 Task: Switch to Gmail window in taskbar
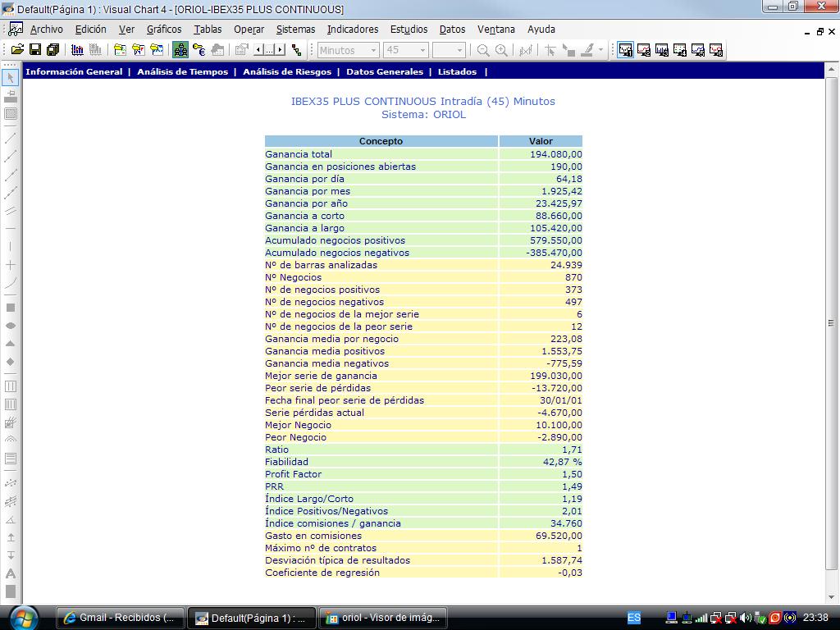click(x=120, y=618)
